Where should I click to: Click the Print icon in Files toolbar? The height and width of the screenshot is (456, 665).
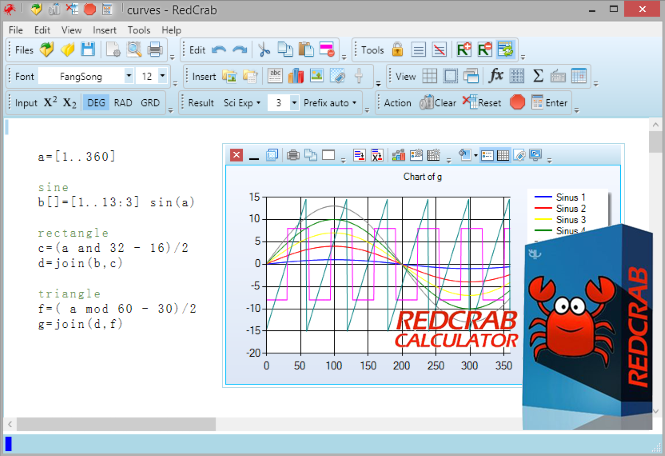coord(155,50)
